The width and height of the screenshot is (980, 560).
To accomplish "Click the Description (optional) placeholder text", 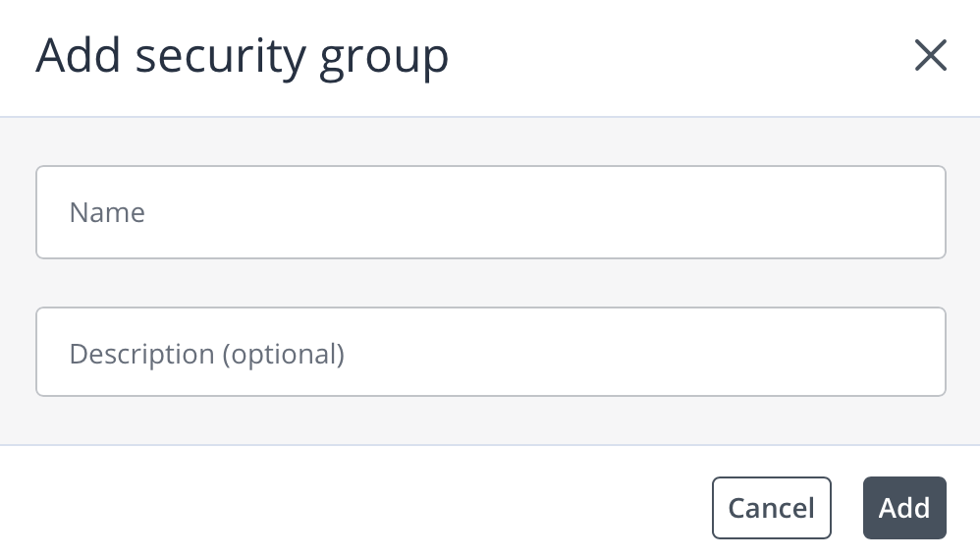I will click(206, 354).
